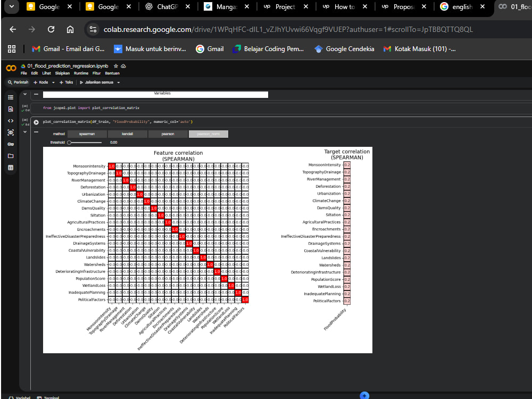This screenshot has width=532, height=399.
Task: Open the Google Cendekia bookmark
Action: (x=344, y=49)
